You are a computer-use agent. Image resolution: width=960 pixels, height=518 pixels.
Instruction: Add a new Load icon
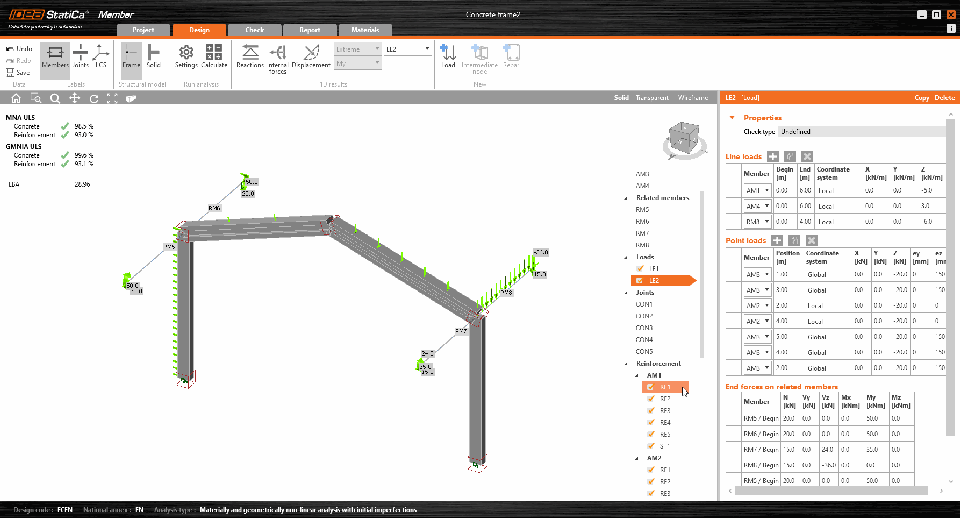pos(448,56)
